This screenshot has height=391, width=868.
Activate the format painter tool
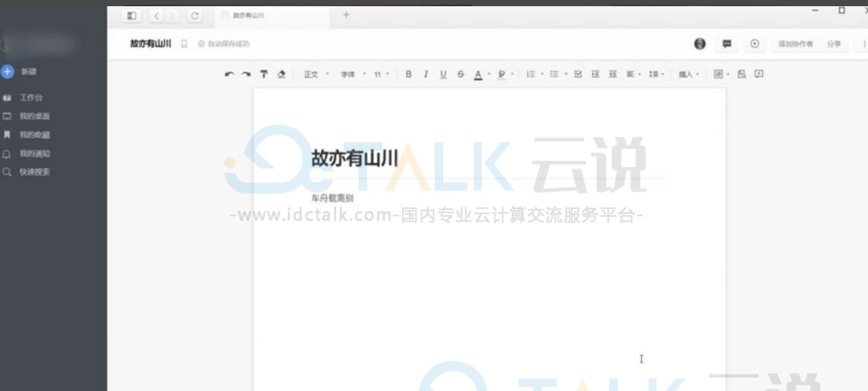click(x=263, y=74)
